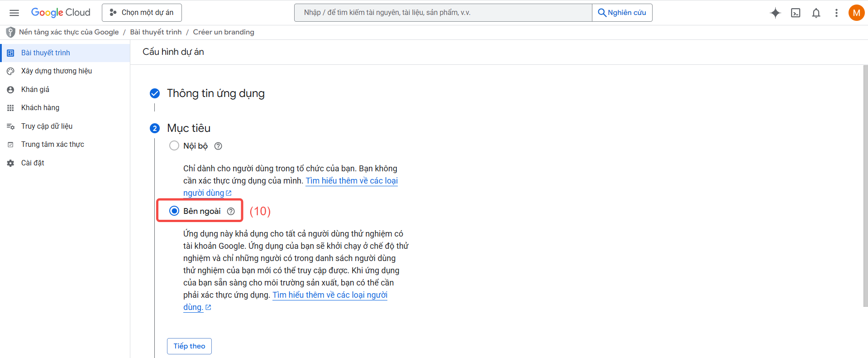Open the notifications bell
The width and height of the screenshot is (868, 358).
816,13
